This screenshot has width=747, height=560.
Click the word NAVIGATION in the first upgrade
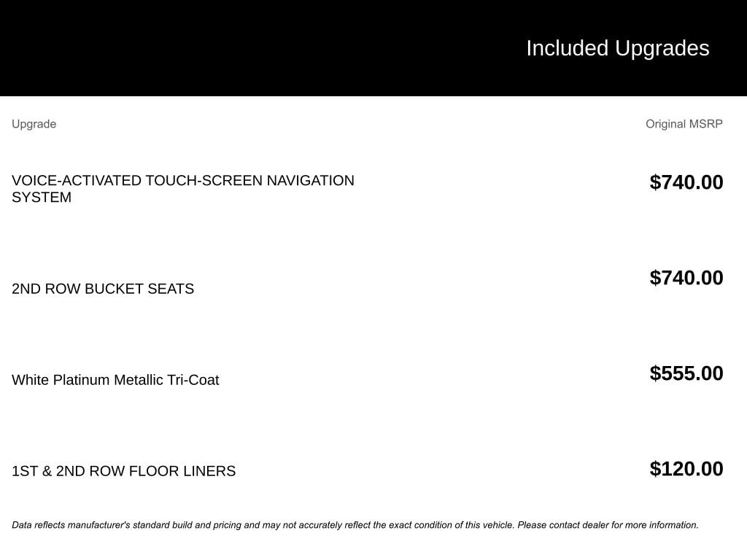(x=310, y=181)
